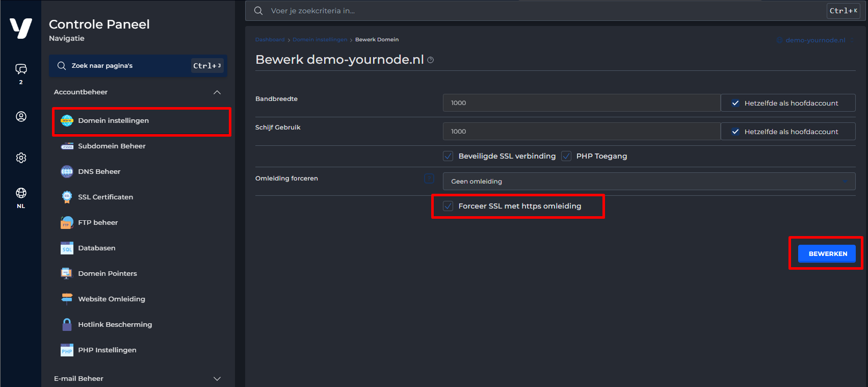Click the SSL Certificaten badge icon
The image size is (868, 387).
[x=67, y=197]
